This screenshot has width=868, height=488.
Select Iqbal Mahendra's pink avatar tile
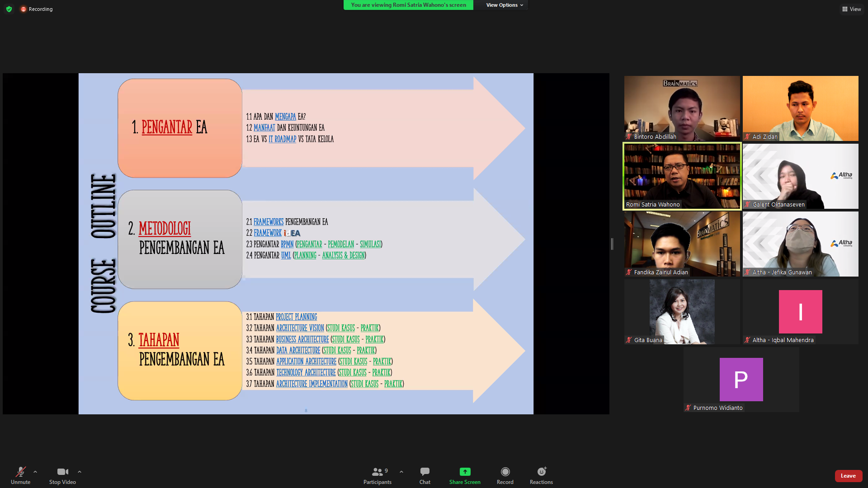[800, 312]
